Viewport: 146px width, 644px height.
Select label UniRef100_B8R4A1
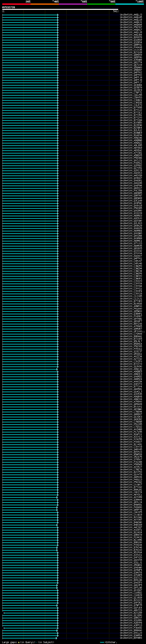click(x=131, y=336)
